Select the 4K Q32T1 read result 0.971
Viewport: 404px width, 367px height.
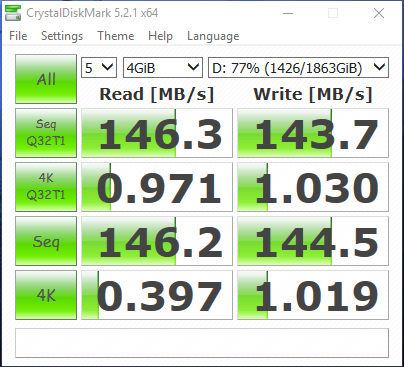coord(157,187)
